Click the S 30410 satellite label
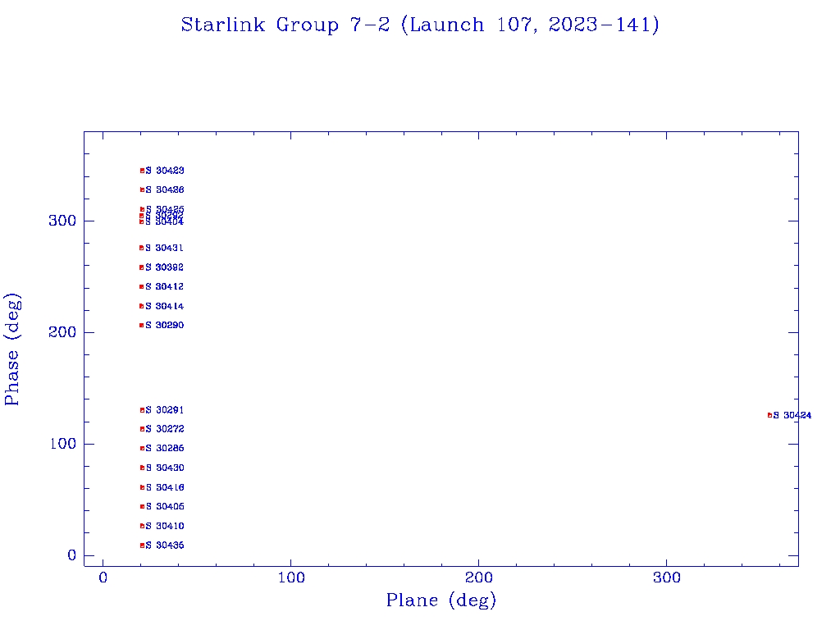This screenshot has width=840, height=630. (x=165, y=527)
